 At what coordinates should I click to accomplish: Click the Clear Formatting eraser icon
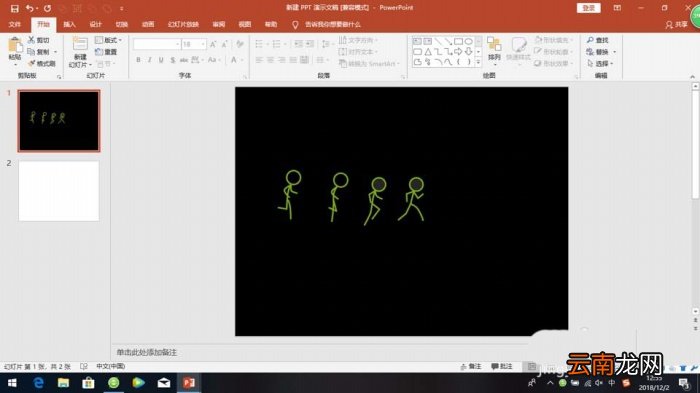point(240,44)
